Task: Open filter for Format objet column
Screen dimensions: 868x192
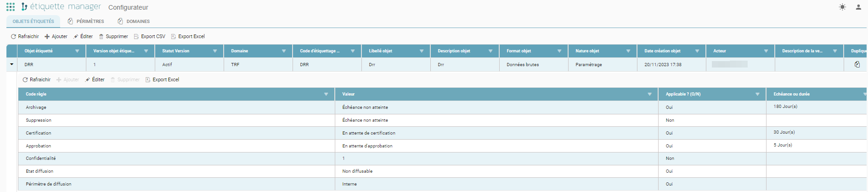Action: [559, 51]
